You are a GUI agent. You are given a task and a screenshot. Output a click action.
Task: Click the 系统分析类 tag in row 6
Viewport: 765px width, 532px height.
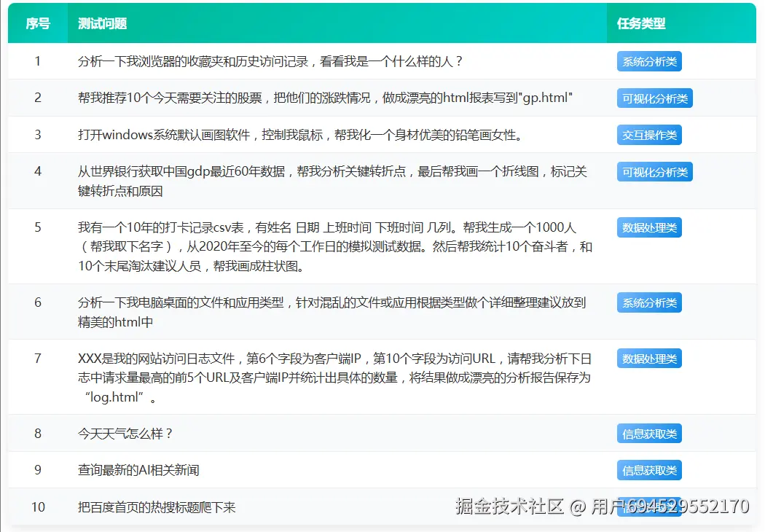(649, 302)
